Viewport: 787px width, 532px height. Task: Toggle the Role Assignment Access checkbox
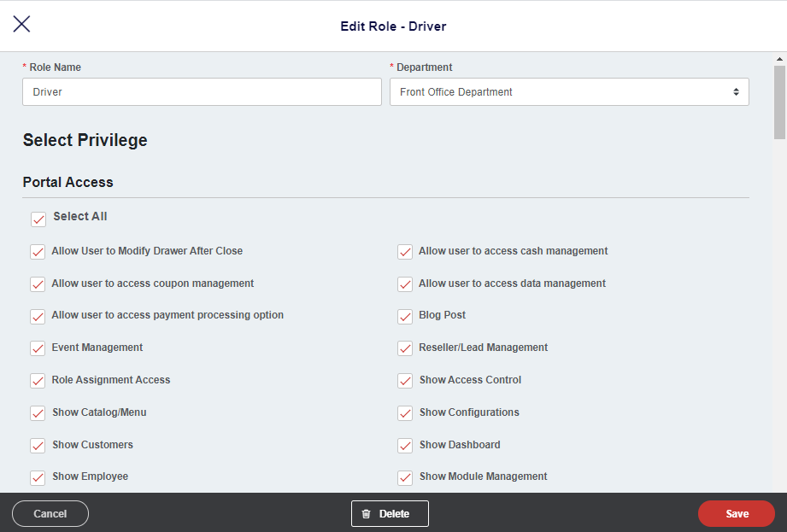[38, 381]
